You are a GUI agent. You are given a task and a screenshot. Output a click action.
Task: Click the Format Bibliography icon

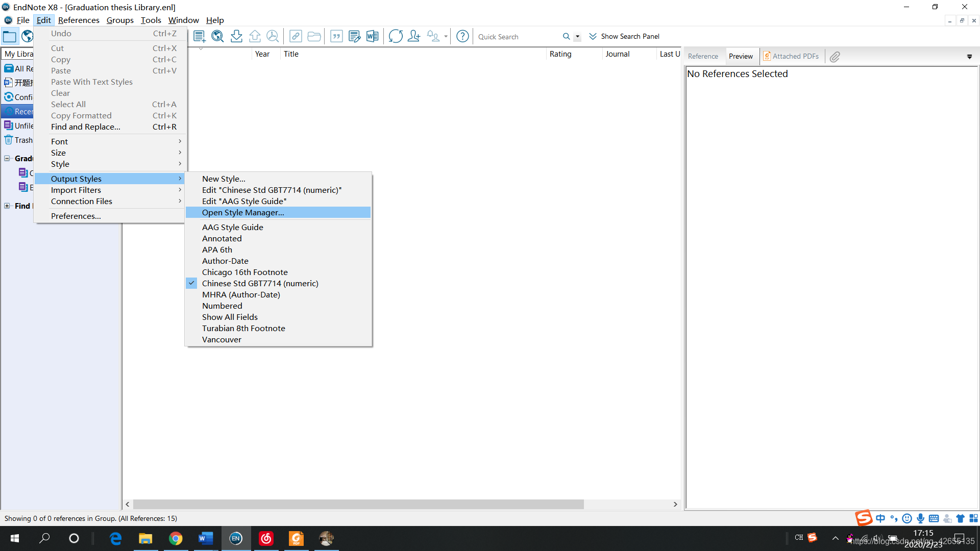tap(354, 36)
